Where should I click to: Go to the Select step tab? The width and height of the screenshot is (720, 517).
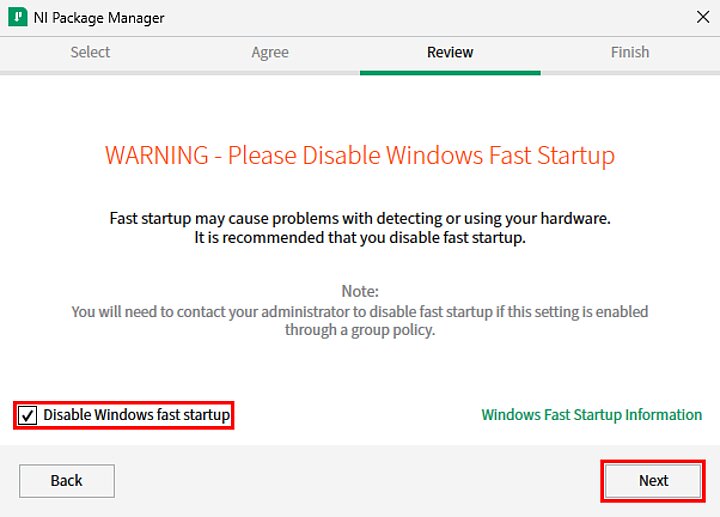[90, 52]
